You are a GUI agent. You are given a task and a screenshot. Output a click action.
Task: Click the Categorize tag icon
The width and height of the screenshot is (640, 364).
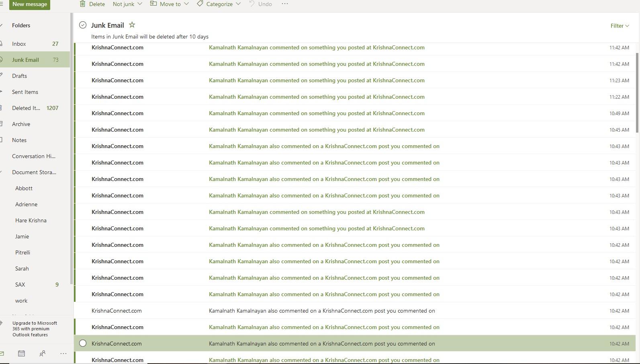tap(200, 4)
